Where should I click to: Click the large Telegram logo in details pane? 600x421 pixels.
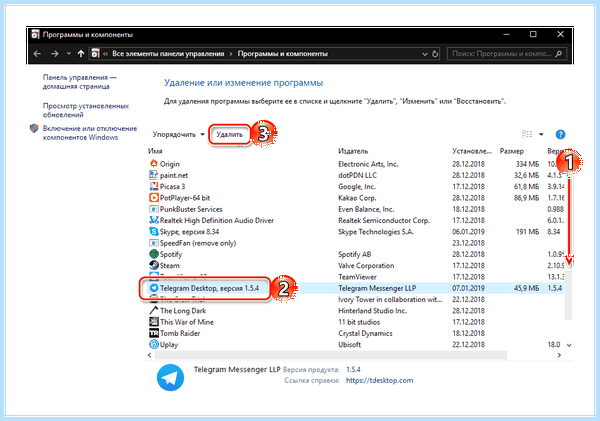click(170, 377)
